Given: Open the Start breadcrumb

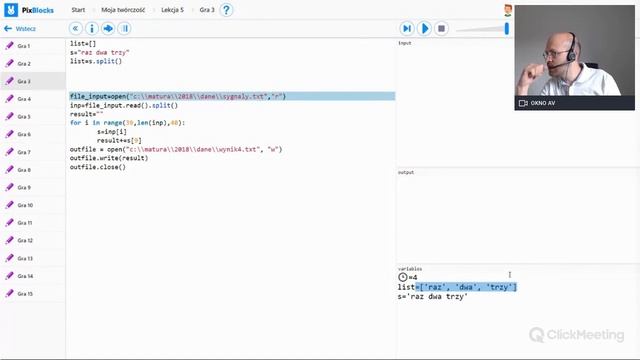Looking at the screenshot, I should [78, 10].
